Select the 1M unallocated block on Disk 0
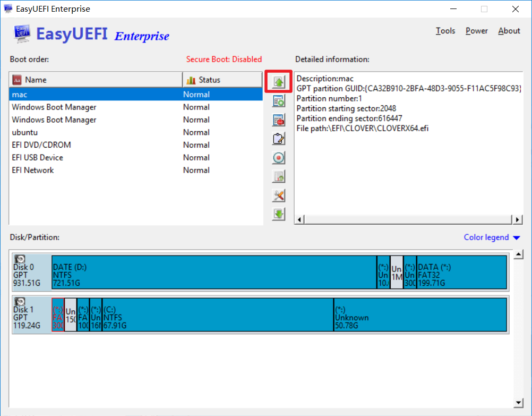The image size is (532, 416). [397, 273]
